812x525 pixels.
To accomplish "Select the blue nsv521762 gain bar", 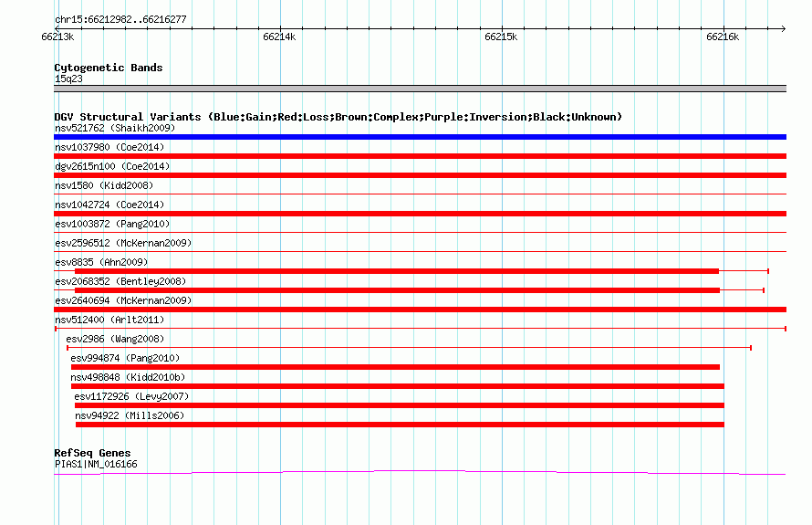I will pos(420,137).
